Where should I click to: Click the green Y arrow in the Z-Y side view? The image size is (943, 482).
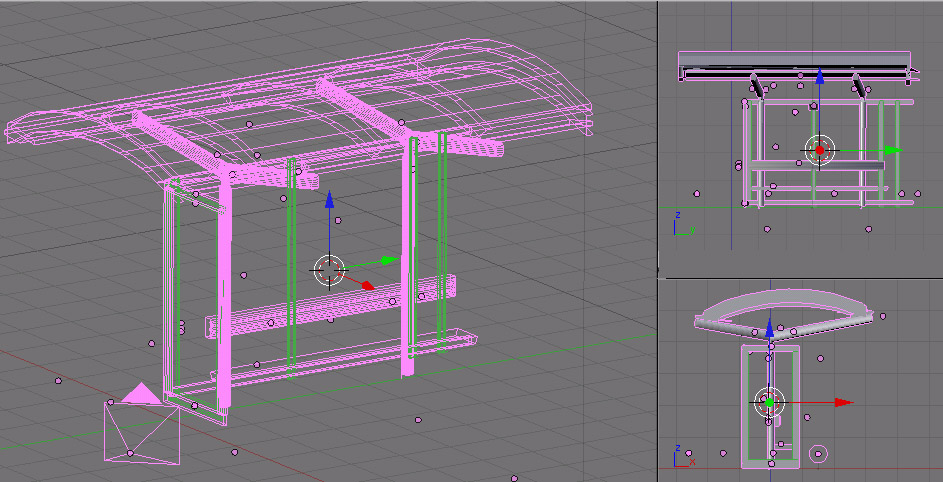click(x=894, y=150)
